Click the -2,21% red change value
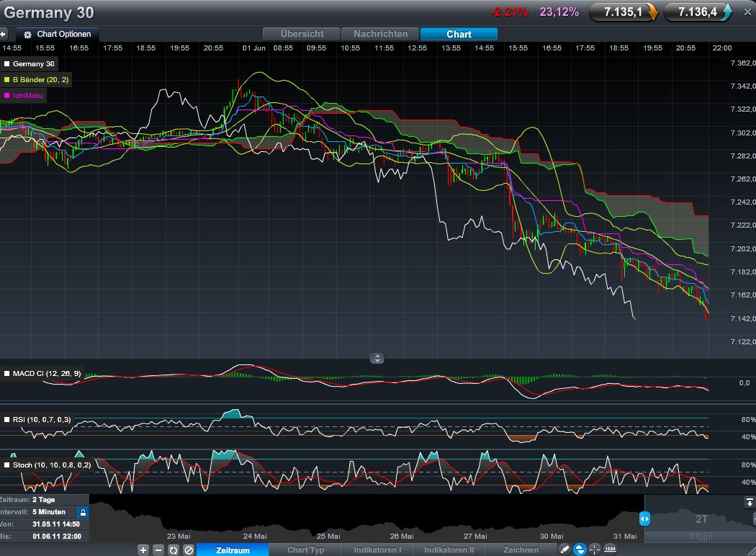756x556 pixels. pos(509,12)
